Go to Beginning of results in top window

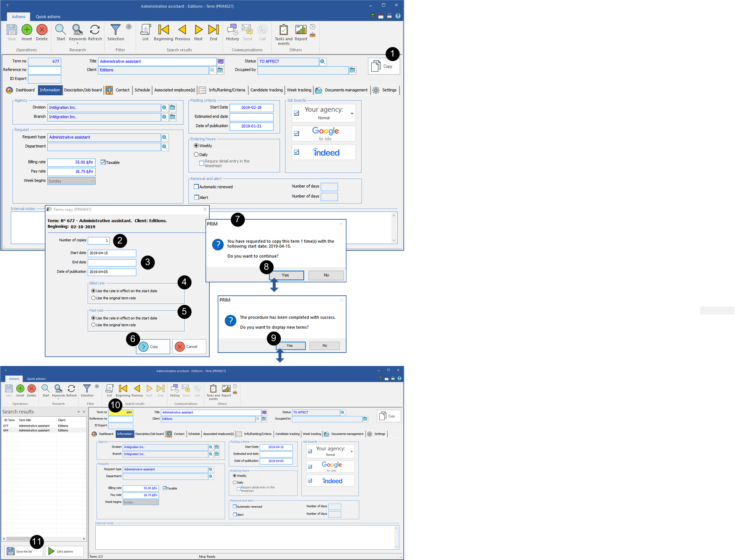pos(164,30)
